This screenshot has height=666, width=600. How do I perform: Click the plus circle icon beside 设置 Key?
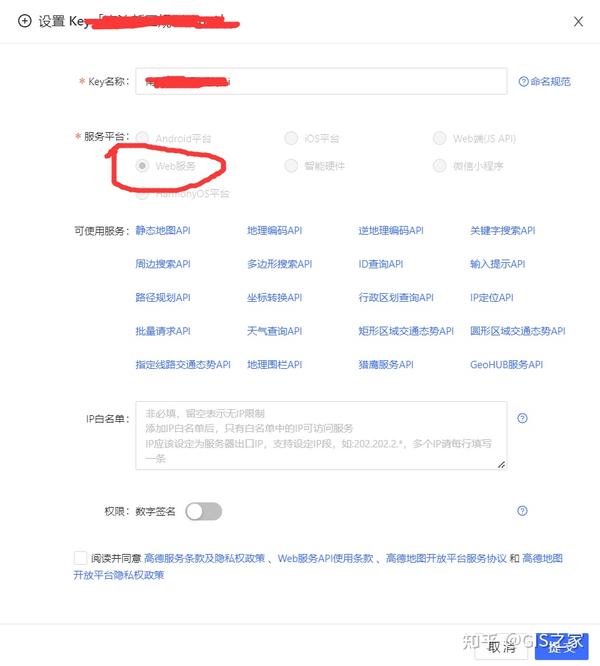pos(25,21)
